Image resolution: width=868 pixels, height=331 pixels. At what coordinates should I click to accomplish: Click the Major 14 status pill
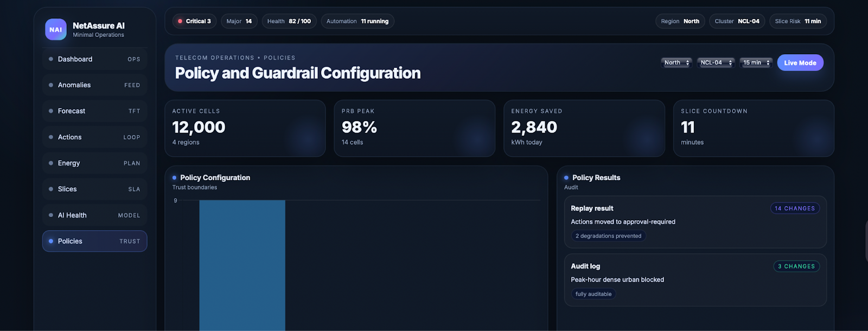click(x=239, y=21)
